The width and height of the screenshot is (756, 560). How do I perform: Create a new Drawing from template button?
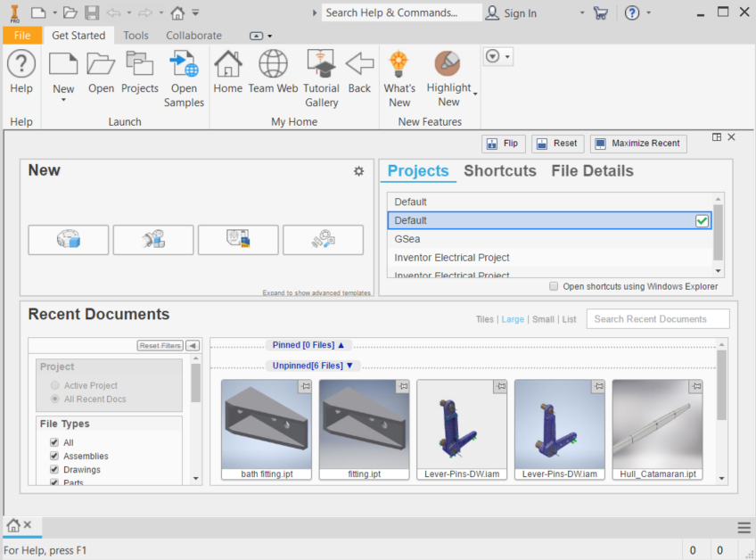tap(238, 240)
